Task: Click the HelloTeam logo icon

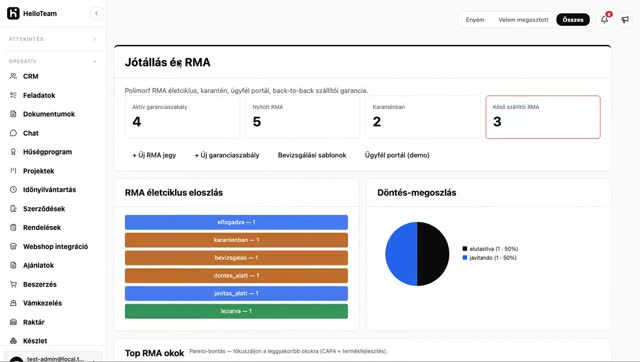Action: click(13, 13)
